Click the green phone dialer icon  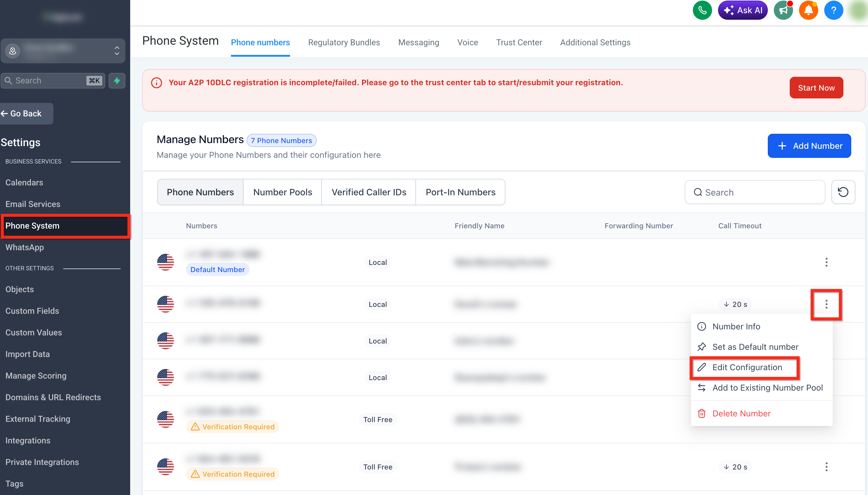point(702,10)
